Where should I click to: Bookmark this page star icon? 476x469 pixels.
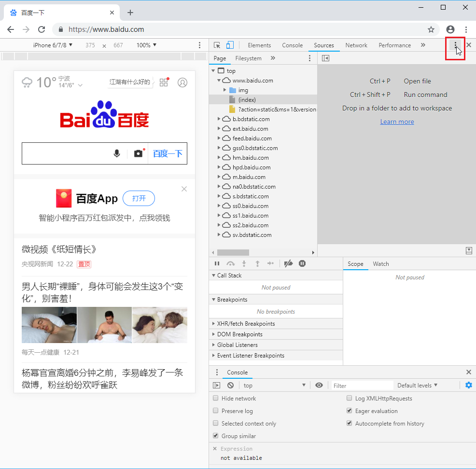(431, 29)
